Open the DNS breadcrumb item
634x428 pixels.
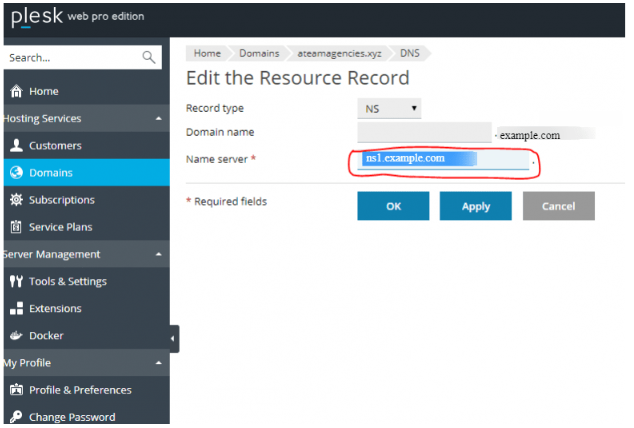click(x=410, y=53)
